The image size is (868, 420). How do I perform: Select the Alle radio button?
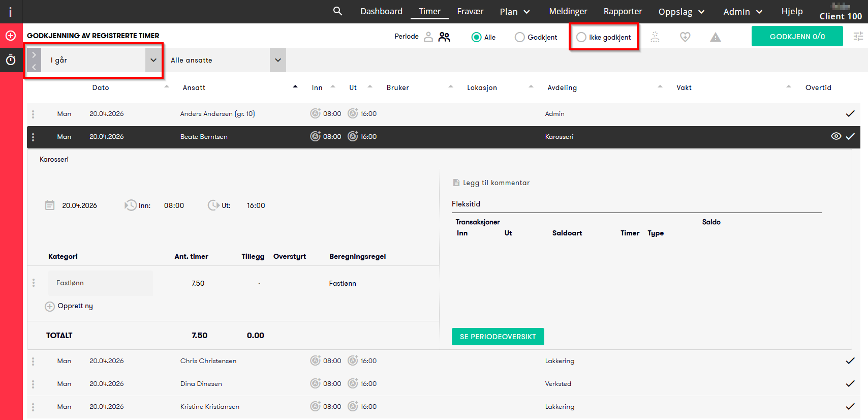476,37
